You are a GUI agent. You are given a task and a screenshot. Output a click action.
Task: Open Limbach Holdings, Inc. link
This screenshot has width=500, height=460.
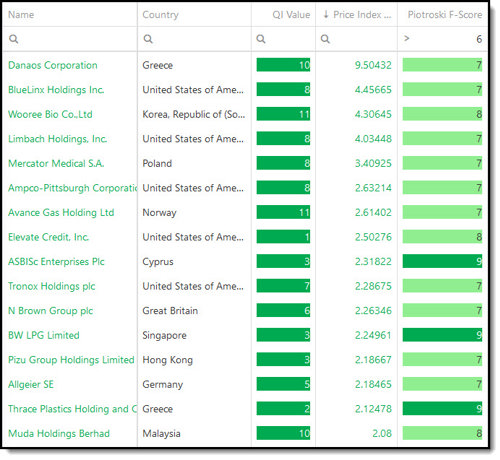pyautogui.click(x=58, y=139)
